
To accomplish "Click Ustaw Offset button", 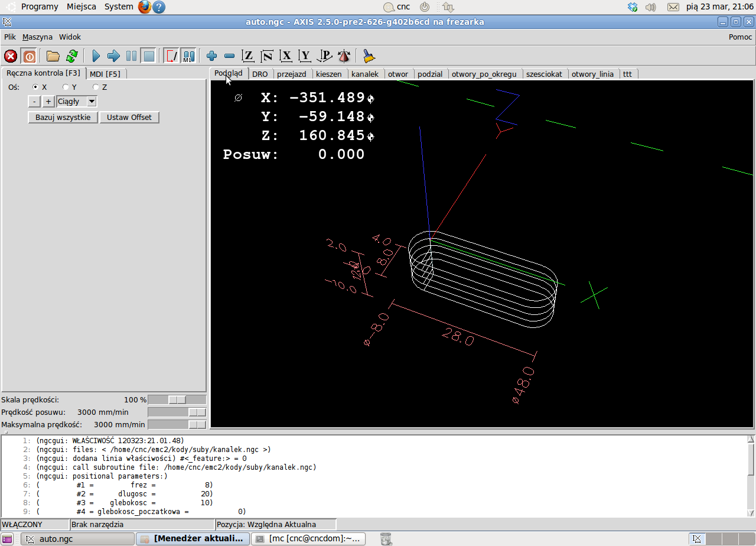I will coord(129,117).
